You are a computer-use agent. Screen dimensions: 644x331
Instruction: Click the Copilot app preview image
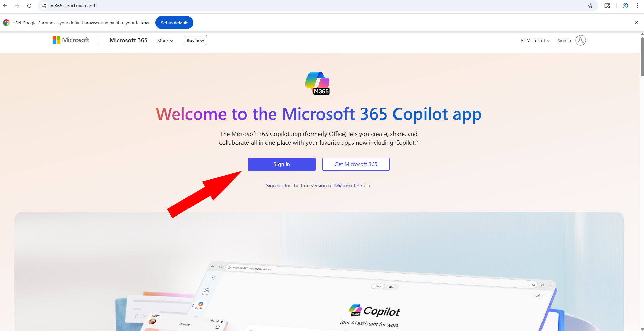click(x=319, y=271)
